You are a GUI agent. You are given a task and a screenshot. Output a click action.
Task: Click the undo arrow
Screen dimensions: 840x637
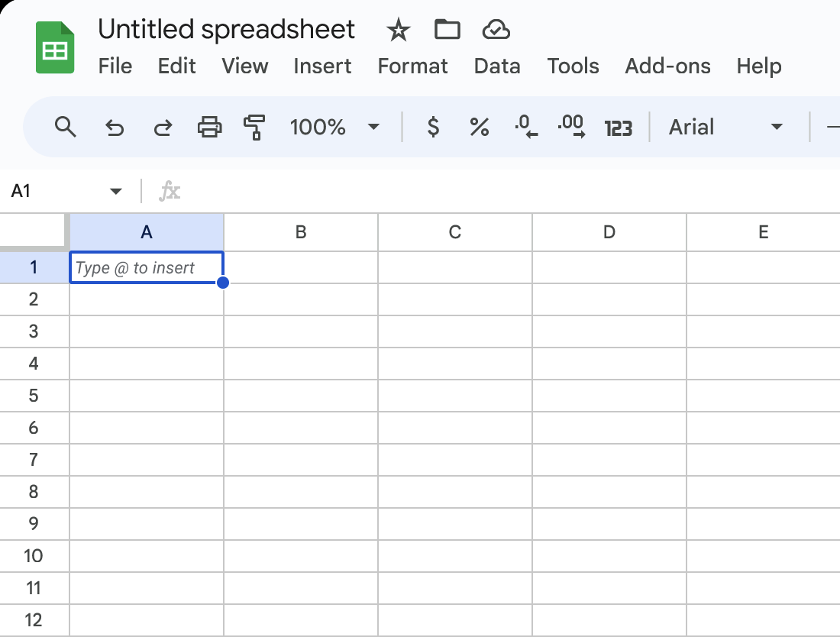(115, 128)
